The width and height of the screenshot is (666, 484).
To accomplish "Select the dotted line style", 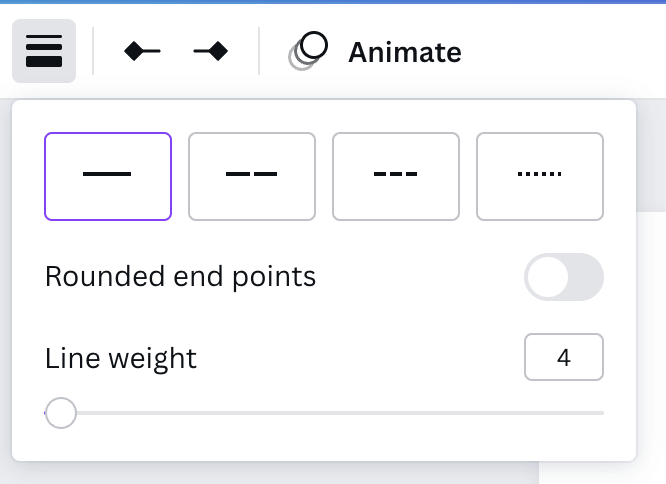I will point(540,176).
